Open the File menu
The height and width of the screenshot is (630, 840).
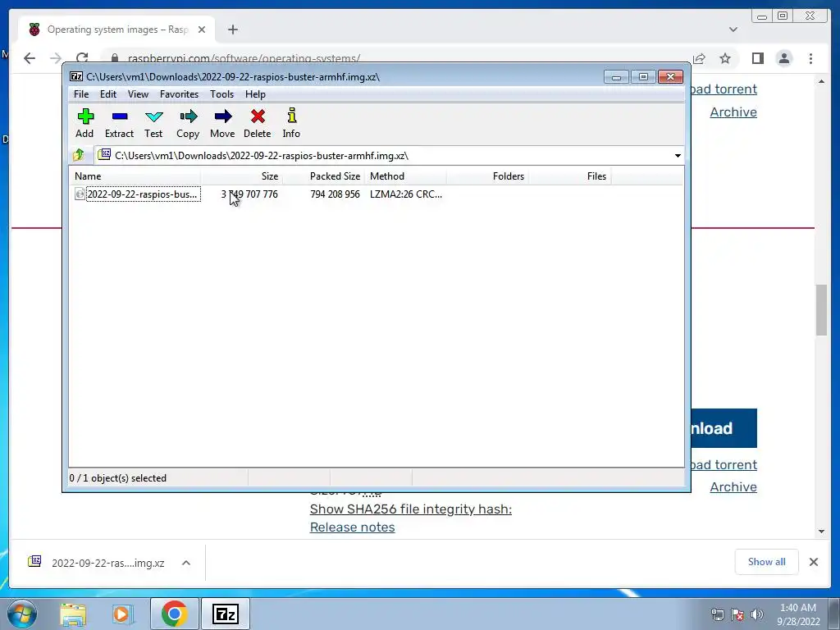coord(81,94)
